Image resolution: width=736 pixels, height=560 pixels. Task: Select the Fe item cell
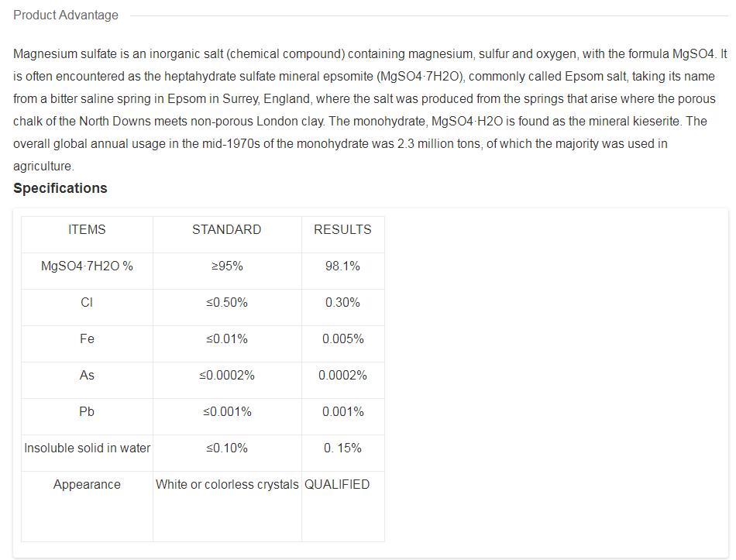[87, 338]
